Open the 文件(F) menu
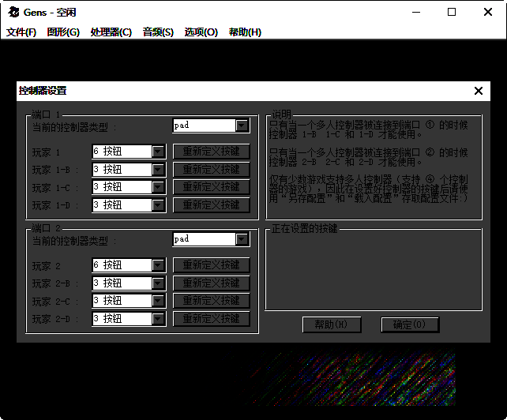The width and height of the screenshot is (507, 420). (21, 32)
